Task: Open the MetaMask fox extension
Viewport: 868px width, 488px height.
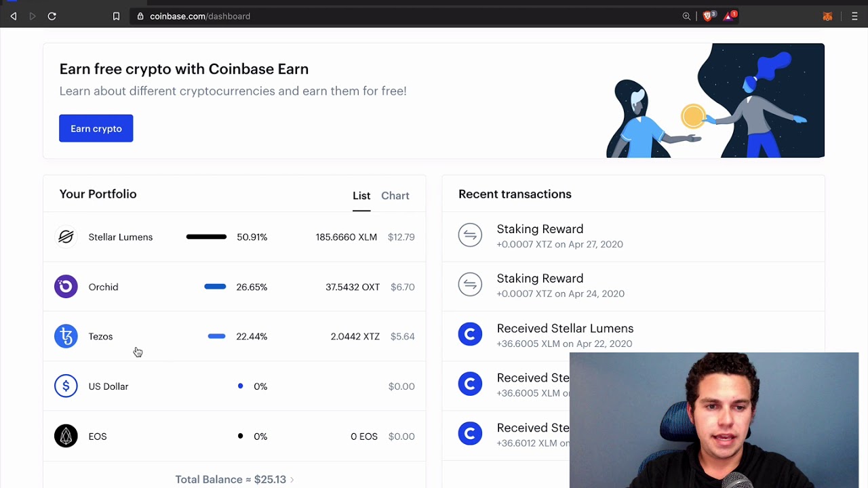Action: 827,16
